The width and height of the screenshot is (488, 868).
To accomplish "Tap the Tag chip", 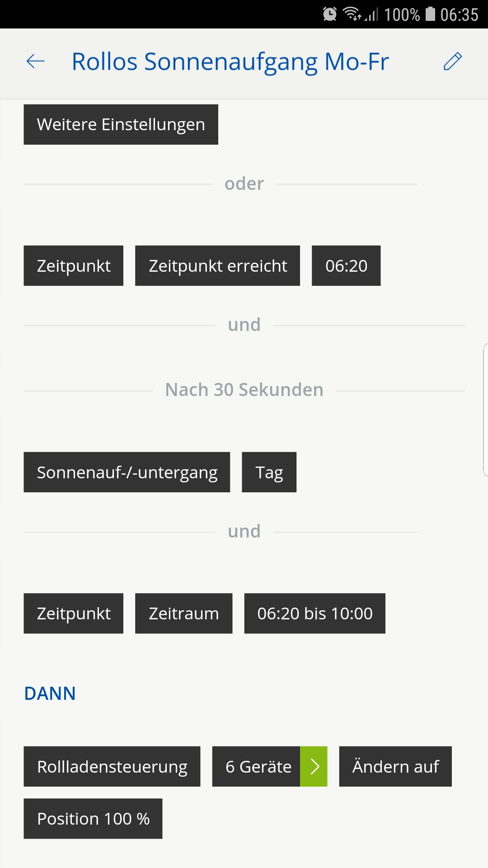I will [x=269, y=472].
